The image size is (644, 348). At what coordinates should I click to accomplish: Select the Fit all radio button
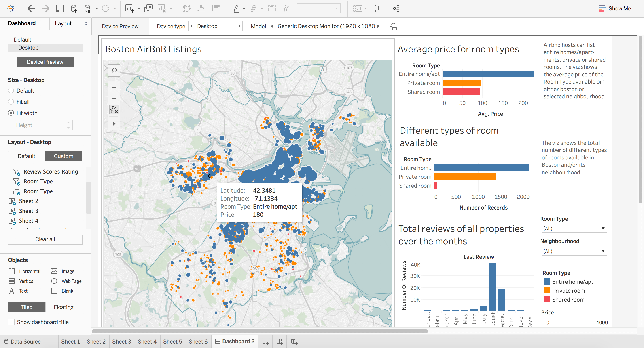coord(11,102)
